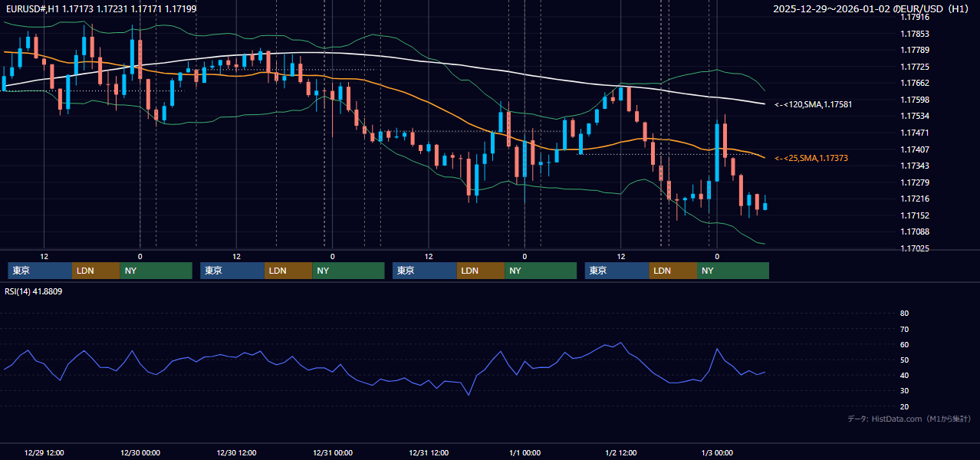
Task: Click price axis label 1.17471
Action: 914,133
